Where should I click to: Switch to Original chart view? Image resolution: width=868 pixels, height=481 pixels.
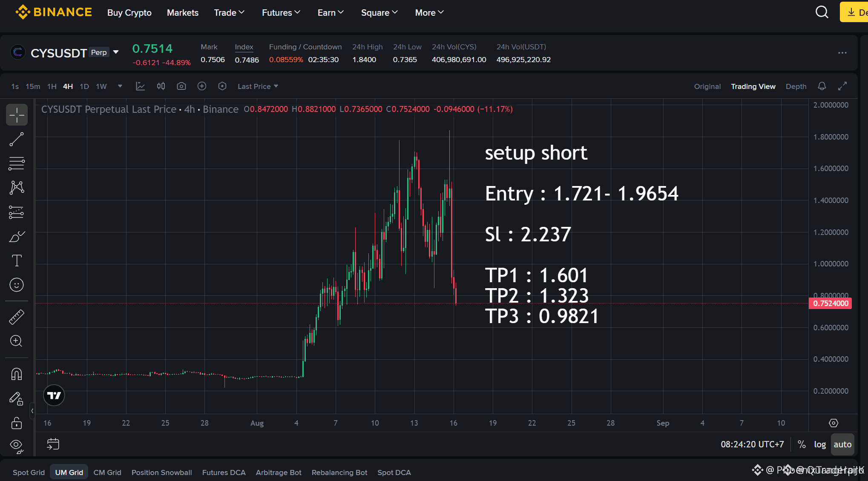pos(707,86)
